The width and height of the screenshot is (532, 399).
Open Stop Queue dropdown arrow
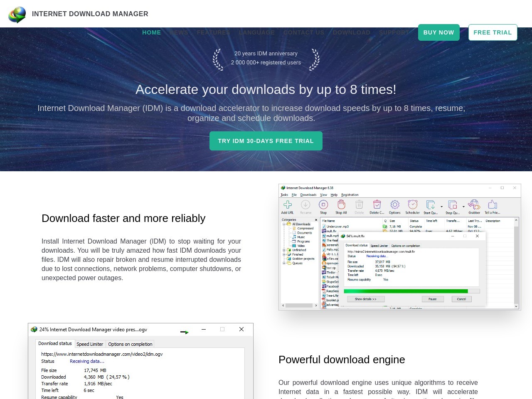(463, 207)
